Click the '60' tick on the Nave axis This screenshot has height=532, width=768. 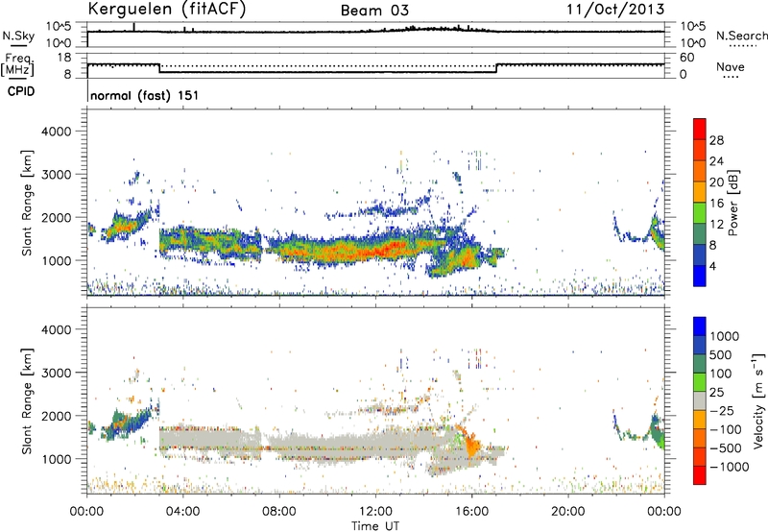pyautogui.click(x=686, y=58)
